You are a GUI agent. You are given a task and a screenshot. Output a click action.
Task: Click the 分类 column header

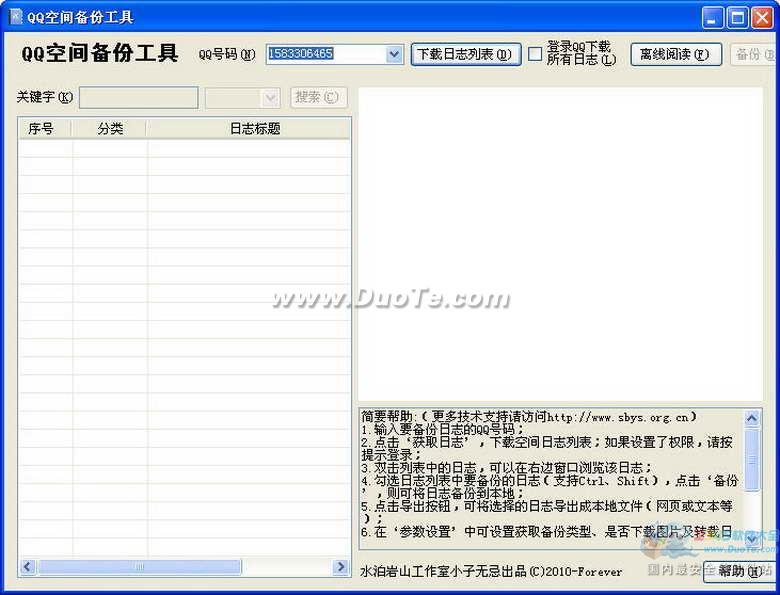point(109,129)
